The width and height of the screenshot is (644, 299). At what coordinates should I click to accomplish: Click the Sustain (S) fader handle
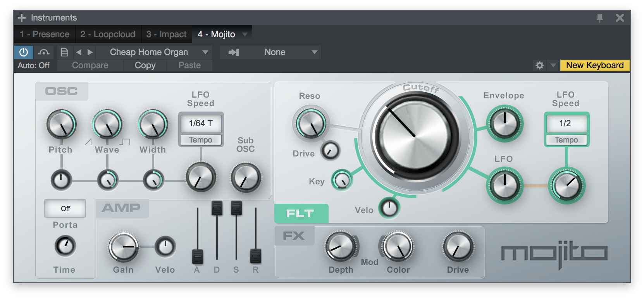236,208
